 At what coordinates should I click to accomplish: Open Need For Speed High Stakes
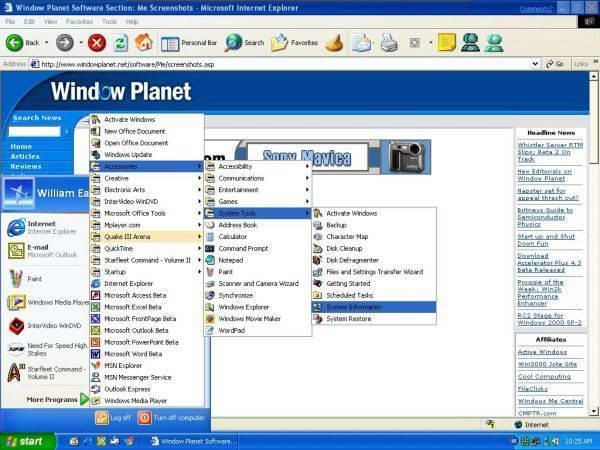click(48, 349)
